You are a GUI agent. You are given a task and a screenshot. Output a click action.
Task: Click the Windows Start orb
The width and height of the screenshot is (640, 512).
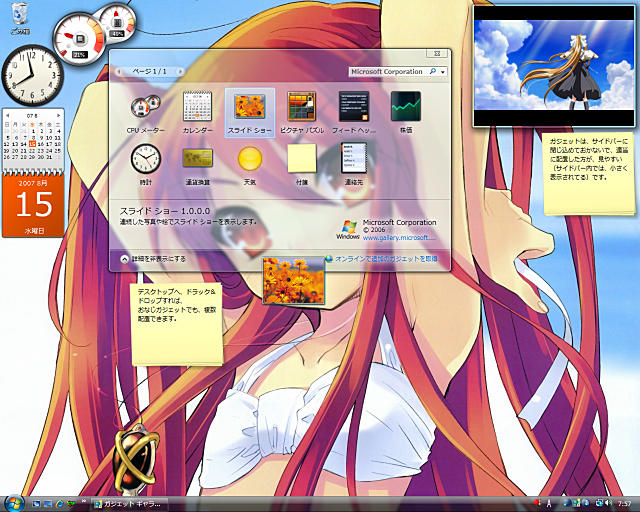click(x=14, y=503)
